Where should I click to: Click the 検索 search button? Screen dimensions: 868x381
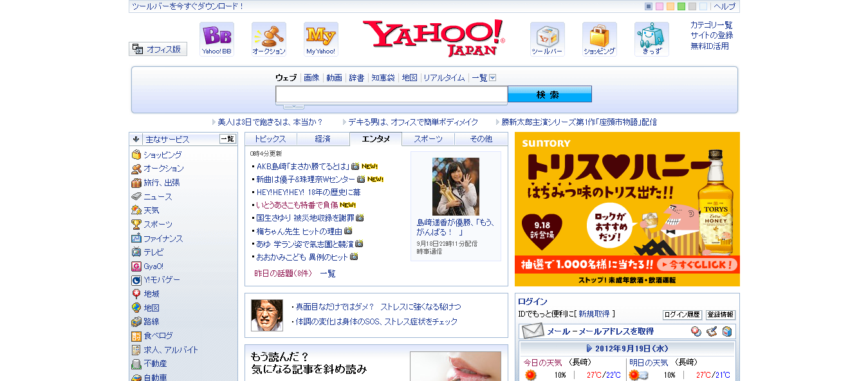point(549,94)
